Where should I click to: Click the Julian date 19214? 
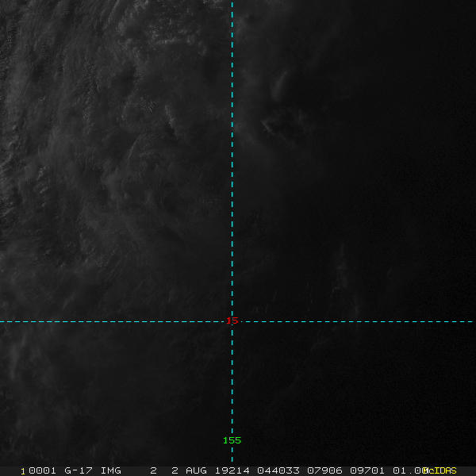[232, 470]
